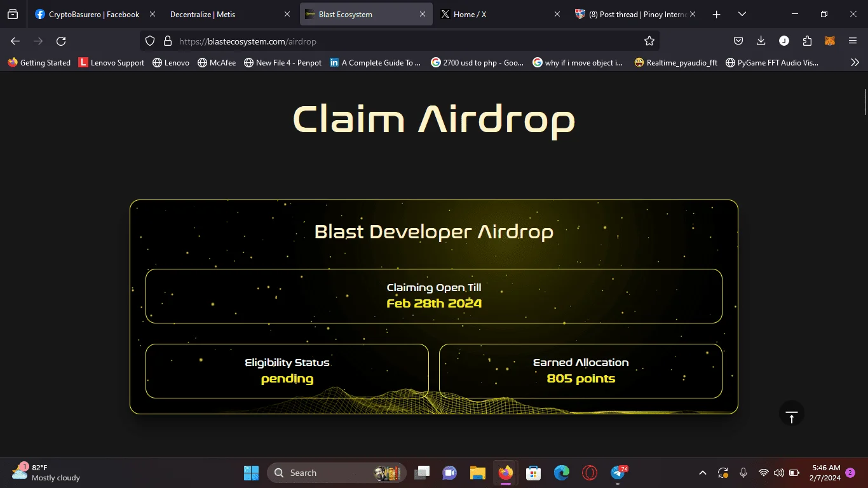Open the Firefox application menu
This screenshot has width=868, height=488.
click(853, 41)
